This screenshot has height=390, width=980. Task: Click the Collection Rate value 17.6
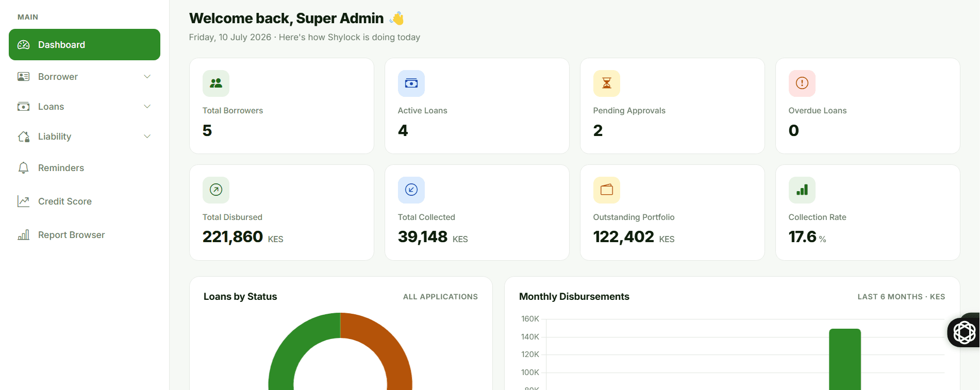[803, 237]
